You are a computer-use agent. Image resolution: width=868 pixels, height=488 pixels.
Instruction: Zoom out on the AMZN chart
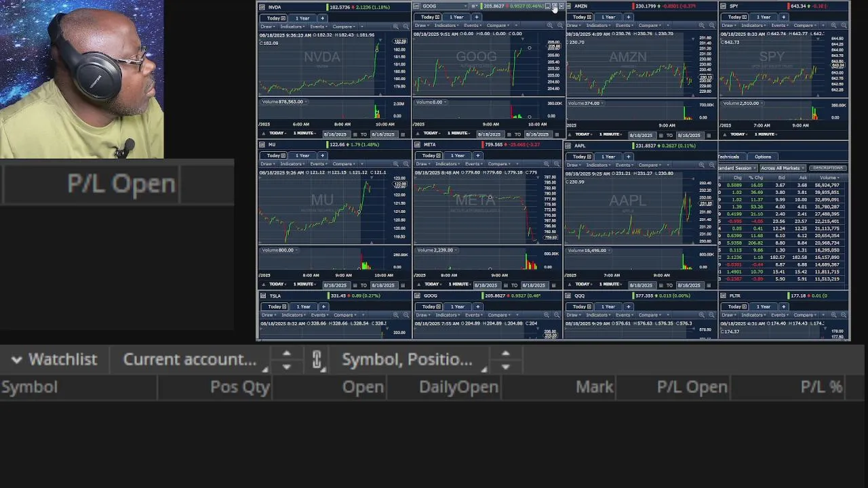(x=711, y=25)
